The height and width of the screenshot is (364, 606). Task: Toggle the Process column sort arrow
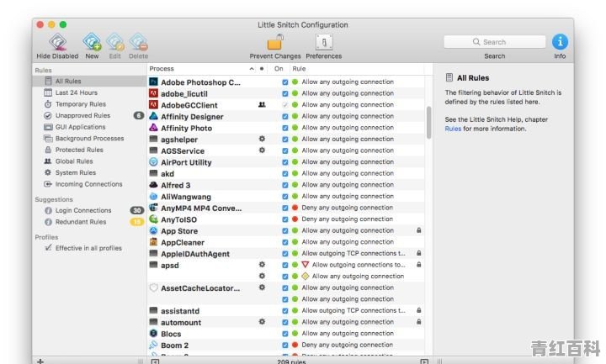(252, 69)
